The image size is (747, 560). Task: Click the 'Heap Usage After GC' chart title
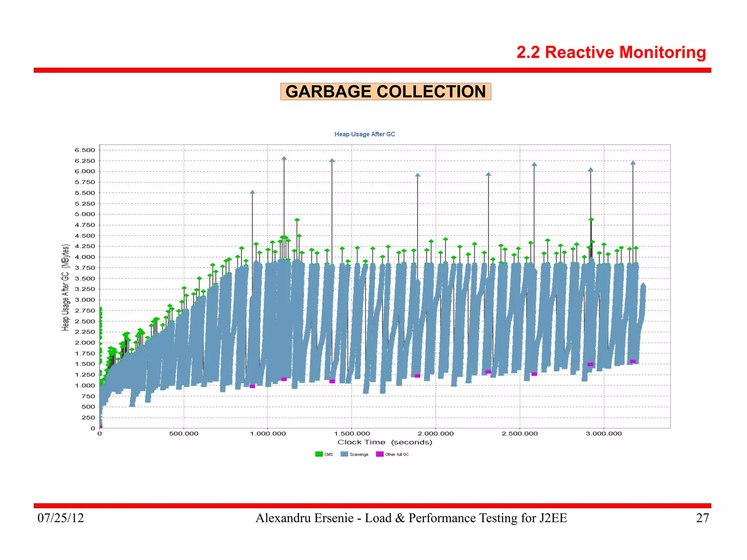tap(365, 134)
